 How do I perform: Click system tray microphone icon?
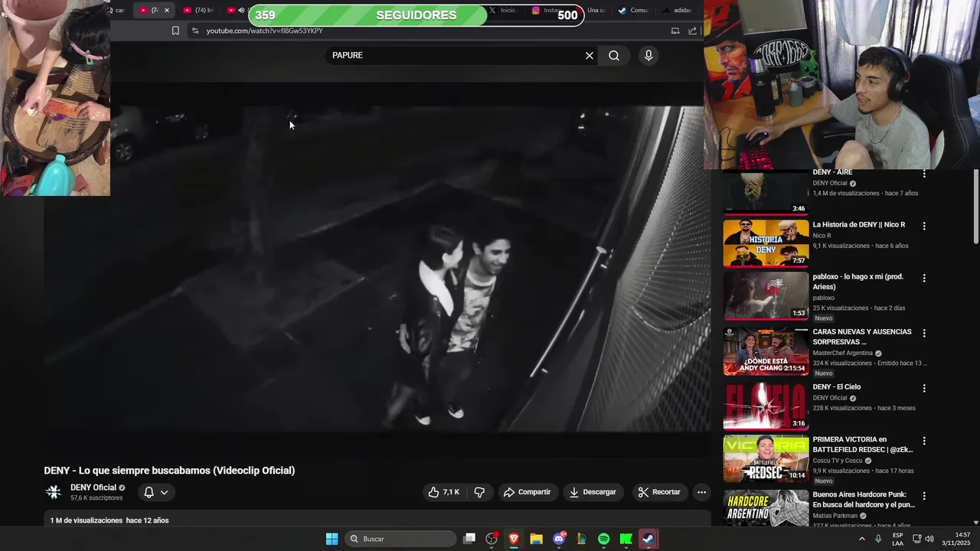[878, 539]
